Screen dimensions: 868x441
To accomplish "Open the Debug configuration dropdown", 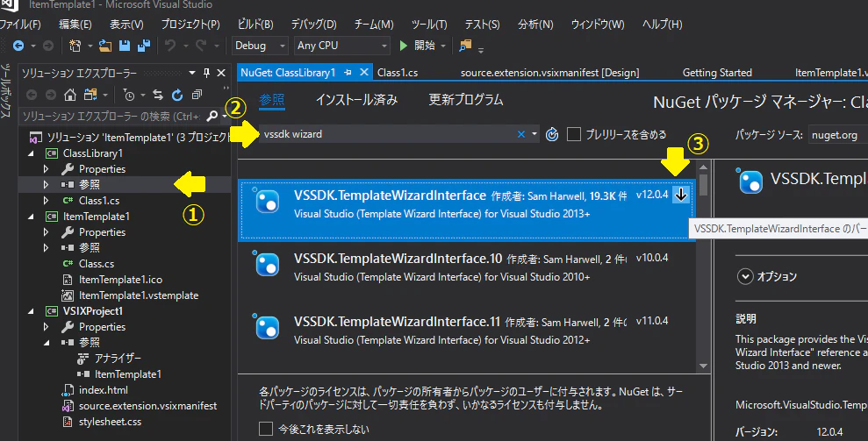I will 260,46.
